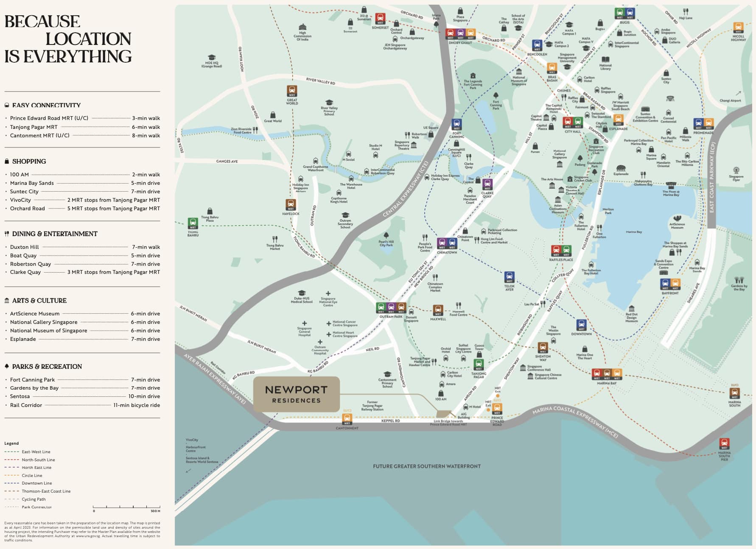Click the Fort Canning MRT station icon
This screenshot has height=549, width=756.
[x=456, y=125]
